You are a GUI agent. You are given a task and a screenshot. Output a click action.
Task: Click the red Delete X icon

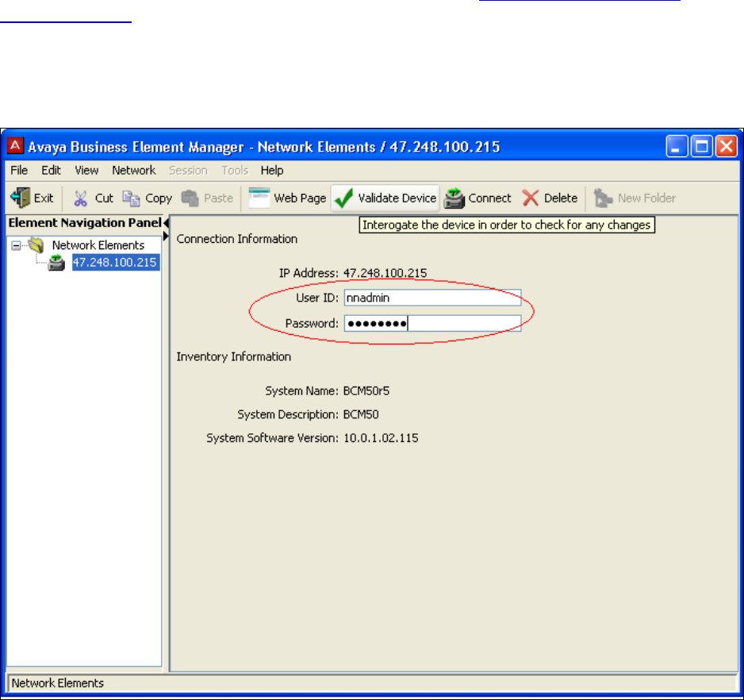[x=531, y=198]
